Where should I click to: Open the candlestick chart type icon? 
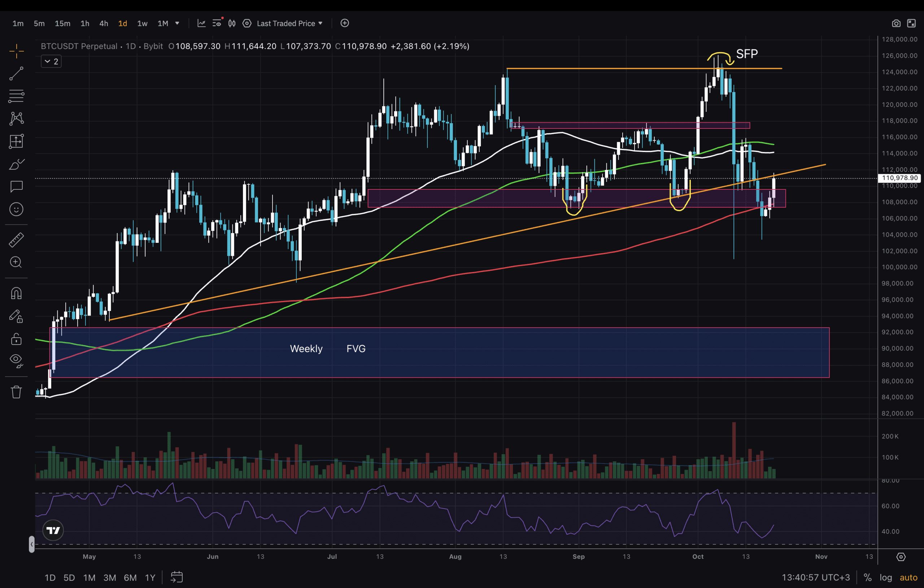click(232, 23)
